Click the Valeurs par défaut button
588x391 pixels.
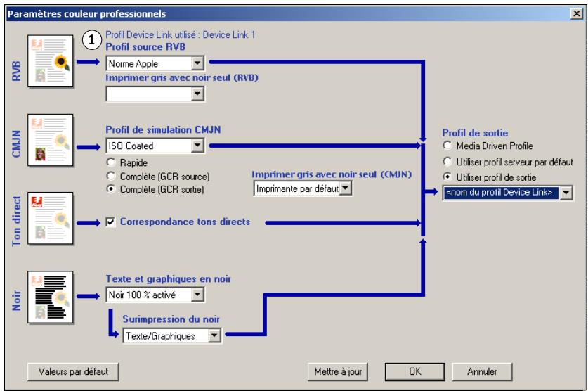click(73, 371)
